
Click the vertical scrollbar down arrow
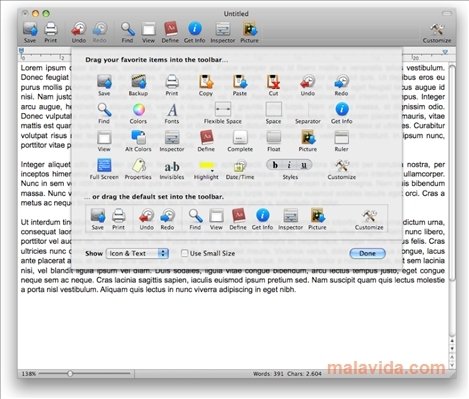click(452, 349)
